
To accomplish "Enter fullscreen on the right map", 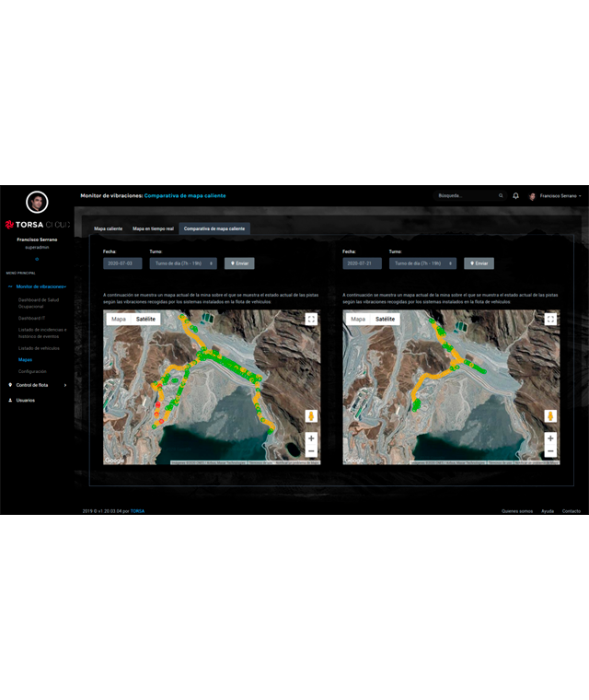I will 550,320.
